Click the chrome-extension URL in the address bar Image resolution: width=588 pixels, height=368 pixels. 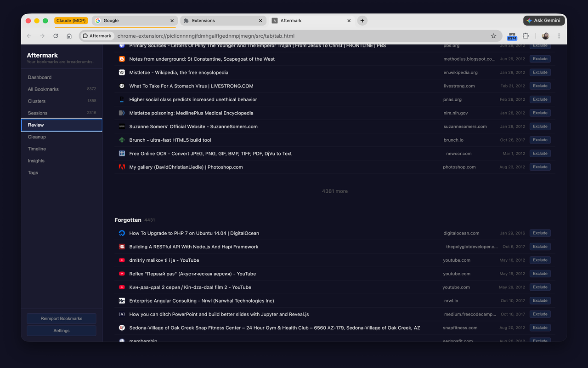[x=206, y=36]
